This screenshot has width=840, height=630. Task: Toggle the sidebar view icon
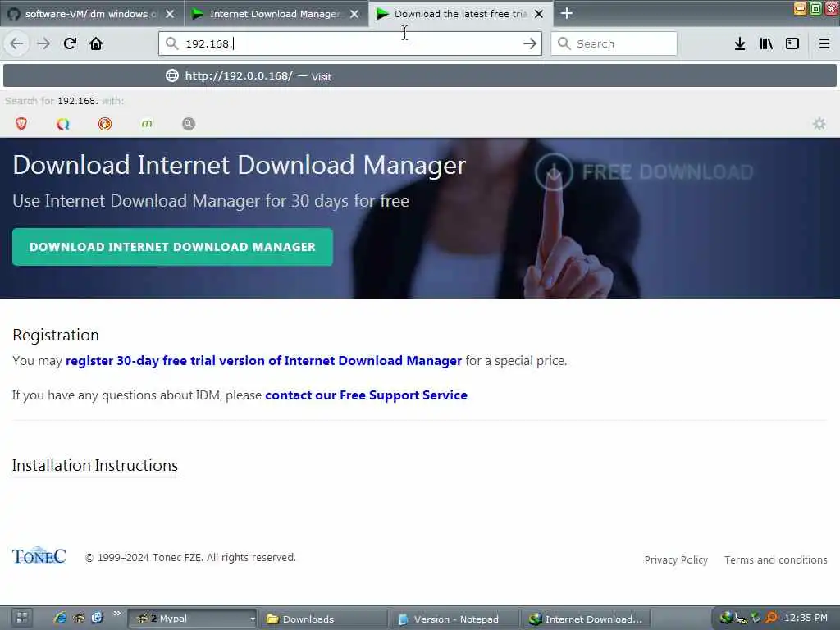click(792, 43)
